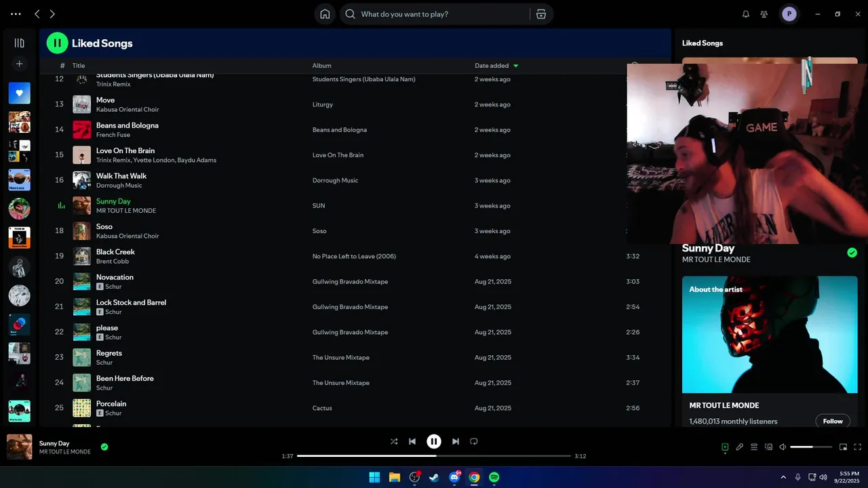Pause playback in the player bar
868x488 pixels.
click(434, 441)
